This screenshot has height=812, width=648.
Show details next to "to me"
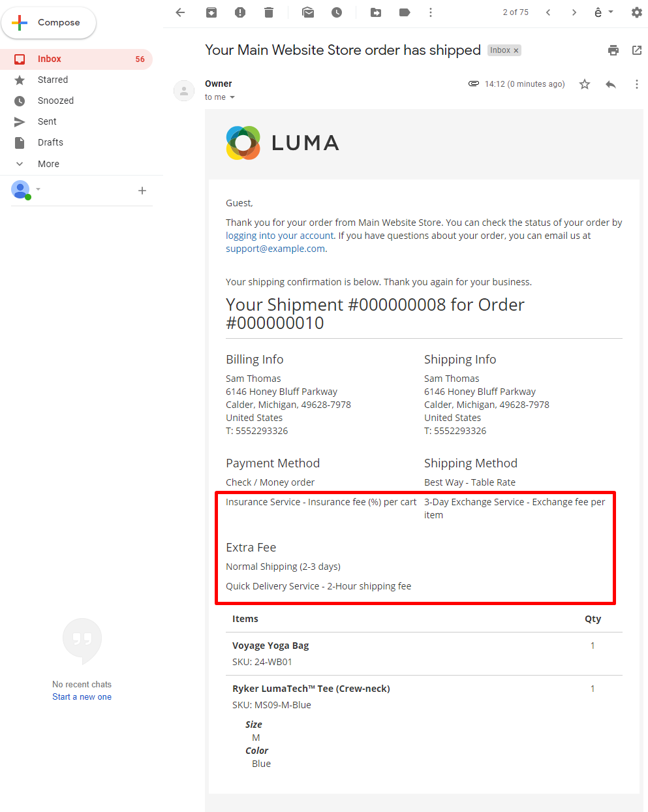point(232,98)
